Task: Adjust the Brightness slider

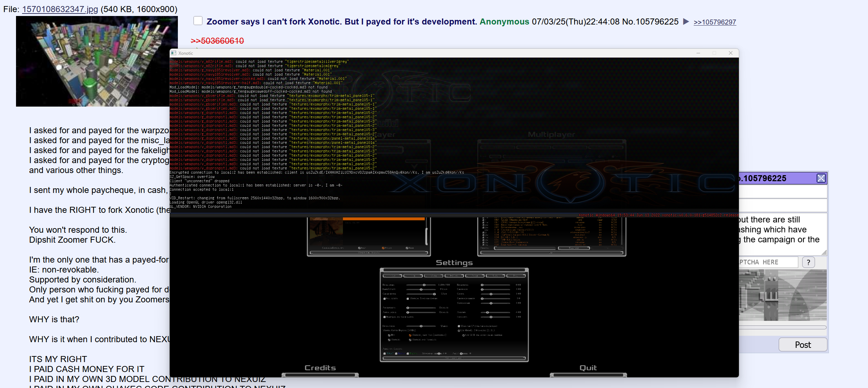Action: pyautogui.click(x=496, y=285)
